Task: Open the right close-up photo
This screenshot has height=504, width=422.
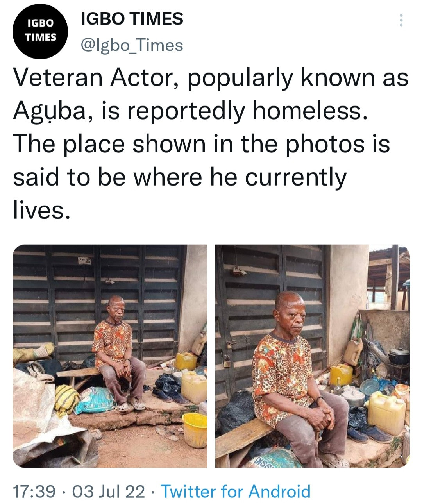Action: point(312,356)
